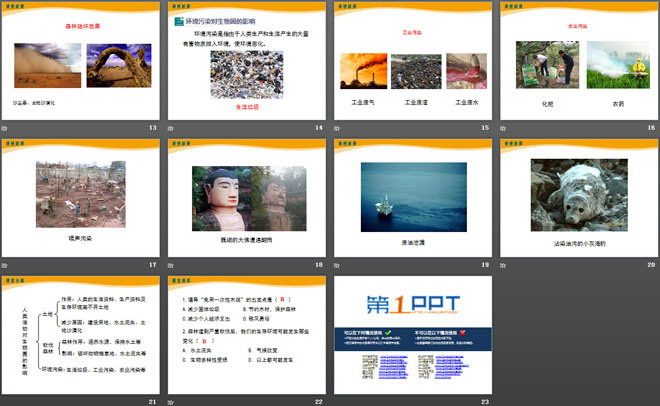Image resolution: width=660 pixels, height=406 pixels.
Task: Preview animation via star icon under slide 18
Action: coord(170,265)
